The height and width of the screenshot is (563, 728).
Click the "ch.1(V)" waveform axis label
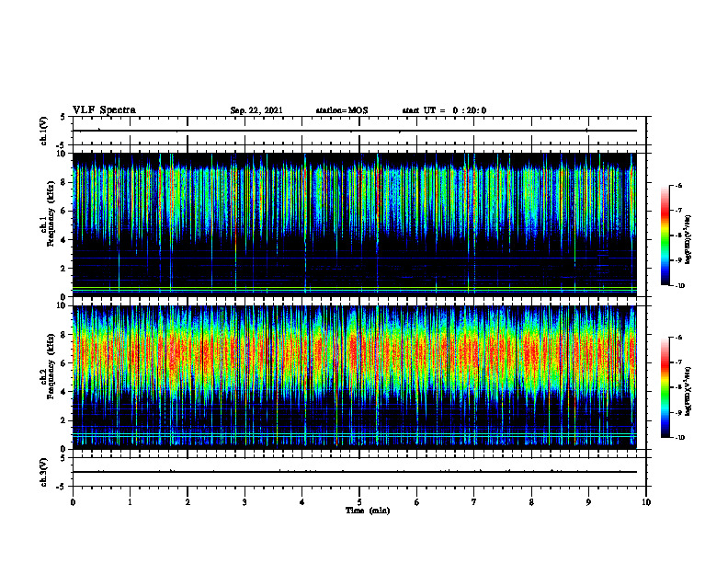(x=44, y=131)
